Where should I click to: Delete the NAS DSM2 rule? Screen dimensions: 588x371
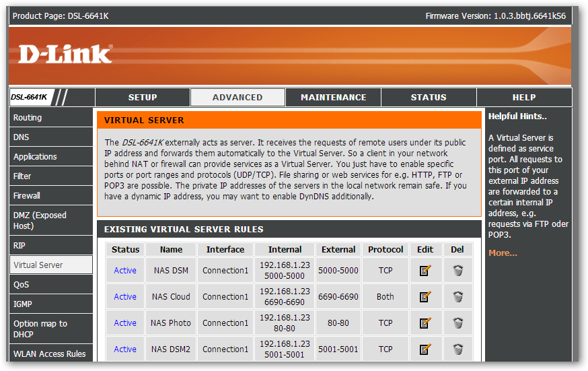[x=457, y=349]
